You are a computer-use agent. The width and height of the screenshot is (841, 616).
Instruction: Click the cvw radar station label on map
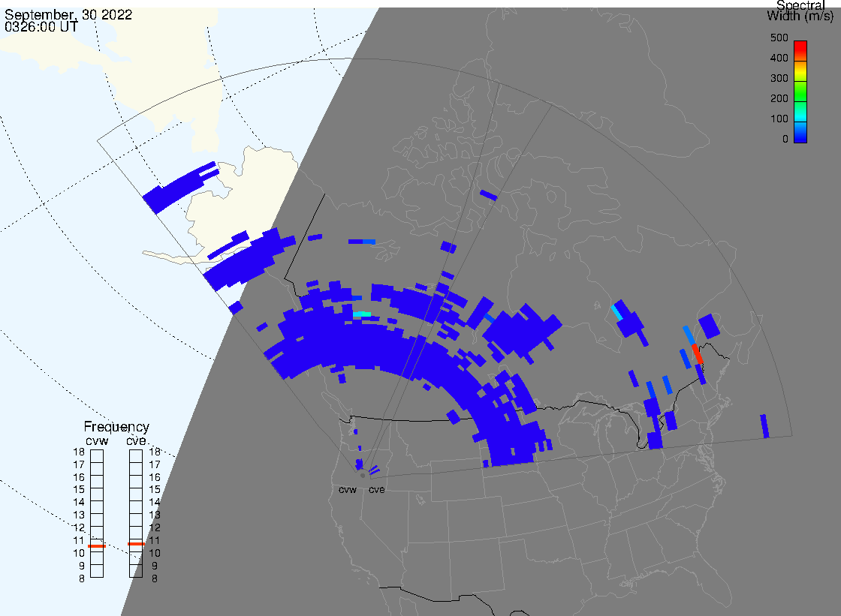pos(348,489)
